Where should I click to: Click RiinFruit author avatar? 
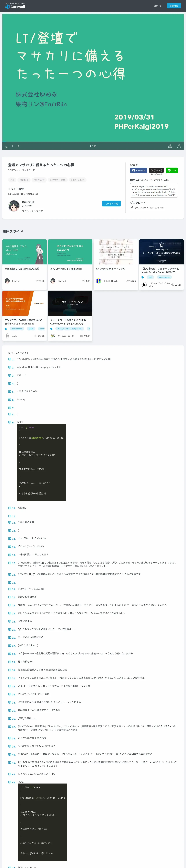(x=14, y=206)
